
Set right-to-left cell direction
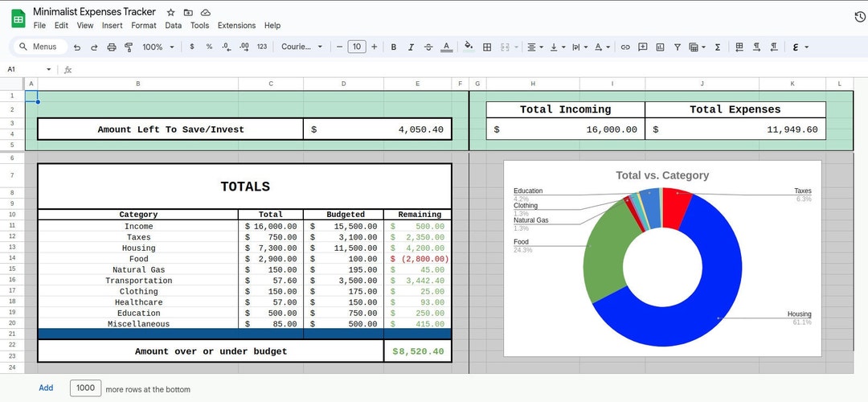774,47
